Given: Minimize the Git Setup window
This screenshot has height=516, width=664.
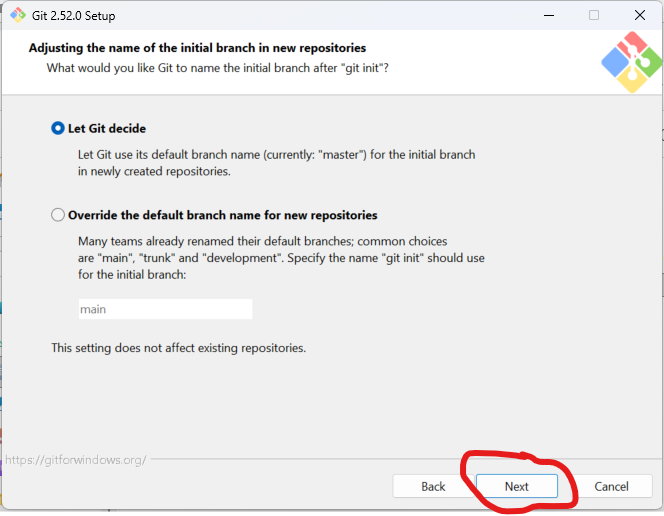Looking at the screenshot, I should tap(549, 16).
